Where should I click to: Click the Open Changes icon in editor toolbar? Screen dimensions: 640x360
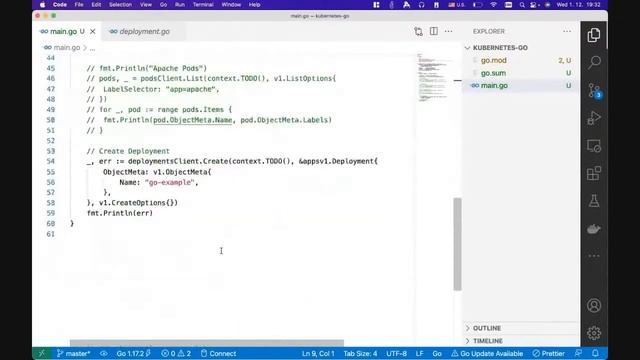coord(418,31)
